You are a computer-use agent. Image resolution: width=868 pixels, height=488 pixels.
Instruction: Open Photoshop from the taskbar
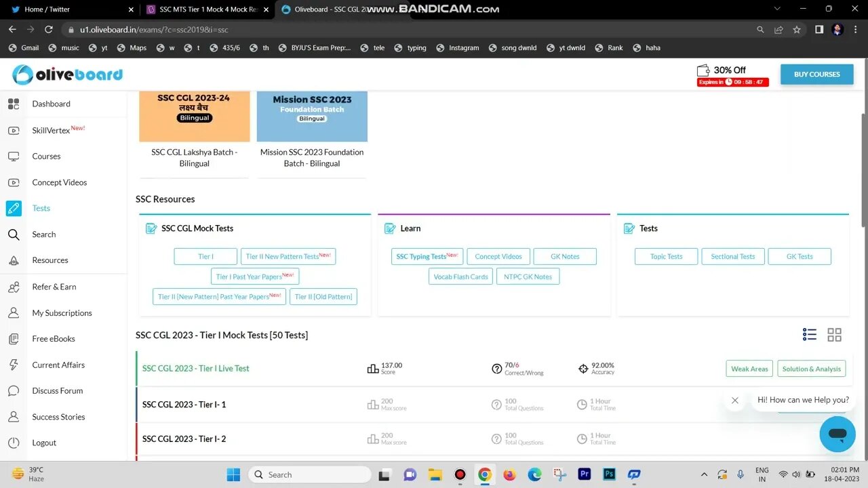608,474
